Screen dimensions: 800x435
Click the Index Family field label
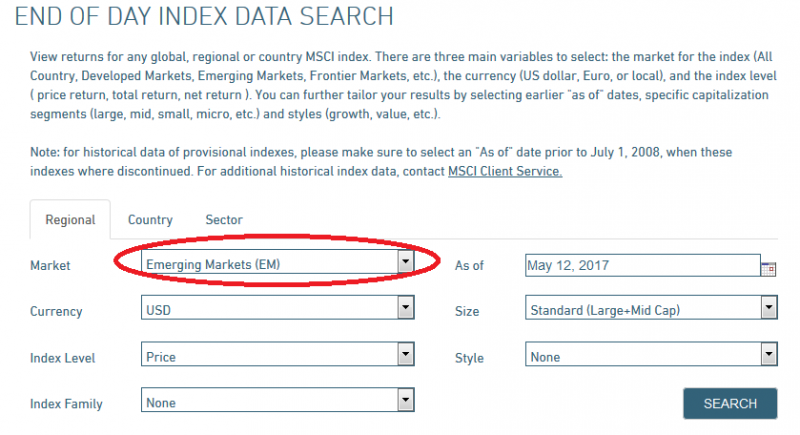[66, 404]
